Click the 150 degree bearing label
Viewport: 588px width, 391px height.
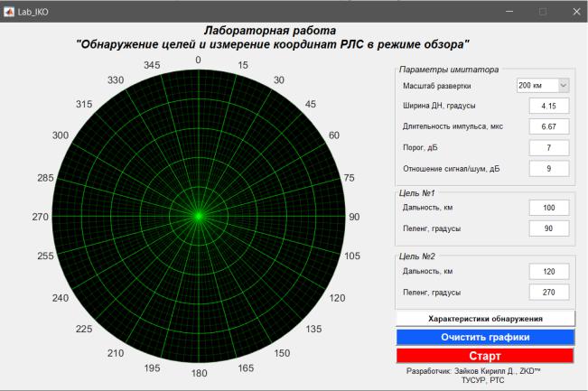point(282,353)
